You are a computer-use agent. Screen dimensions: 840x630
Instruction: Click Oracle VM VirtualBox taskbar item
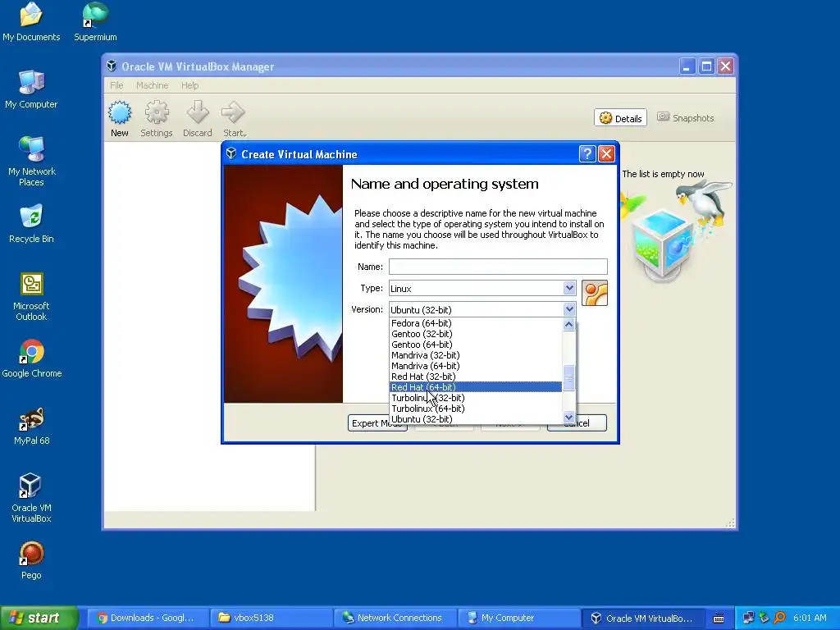[x=641, y=619]
